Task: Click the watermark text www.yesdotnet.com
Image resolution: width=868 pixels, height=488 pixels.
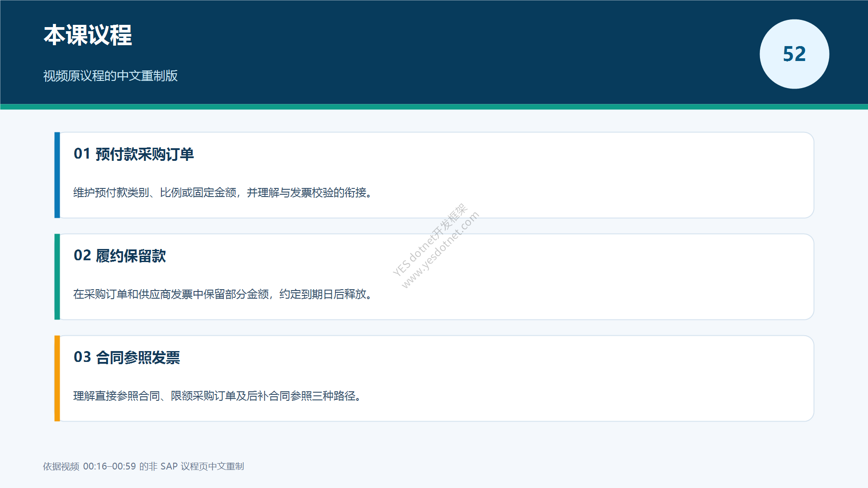Action: point(440,250)
